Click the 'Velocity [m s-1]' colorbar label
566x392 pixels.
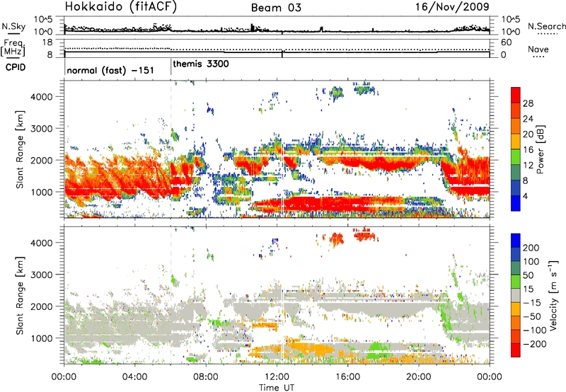pos(553,296)
